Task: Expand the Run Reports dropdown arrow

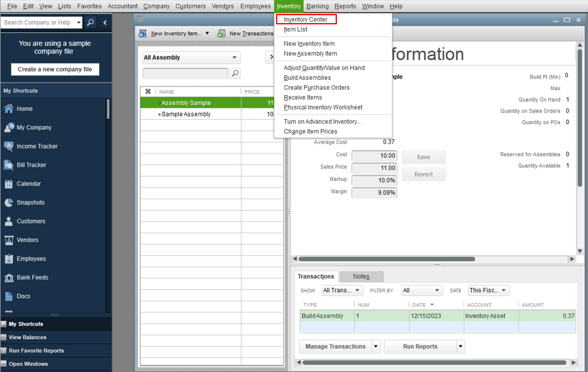Action: coord(460,346)
